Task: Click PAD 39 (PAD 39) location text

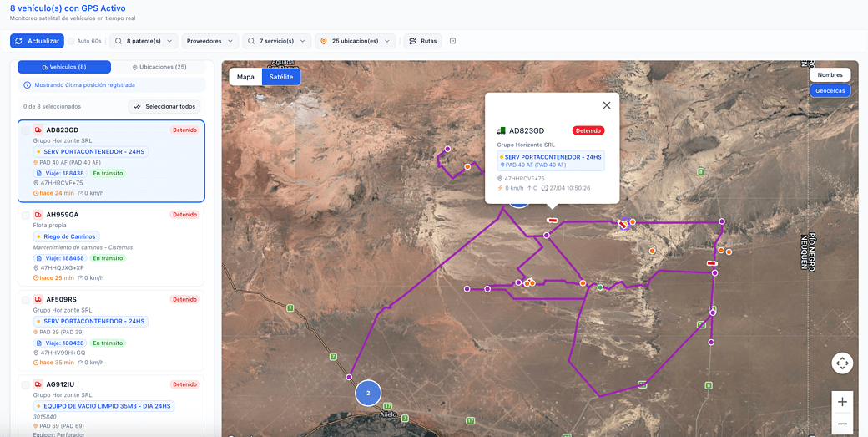Action: click(x=62, y=333)
